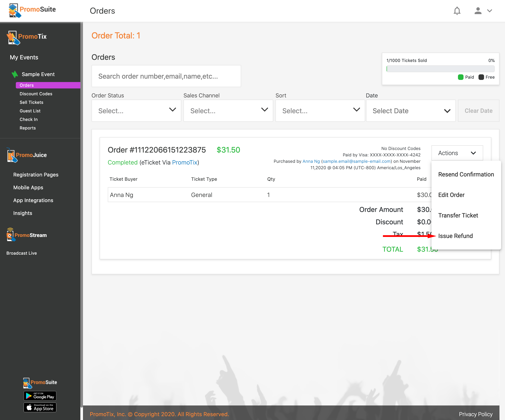
Task: Open the Google Play store badge
Action: coord(40,396)
